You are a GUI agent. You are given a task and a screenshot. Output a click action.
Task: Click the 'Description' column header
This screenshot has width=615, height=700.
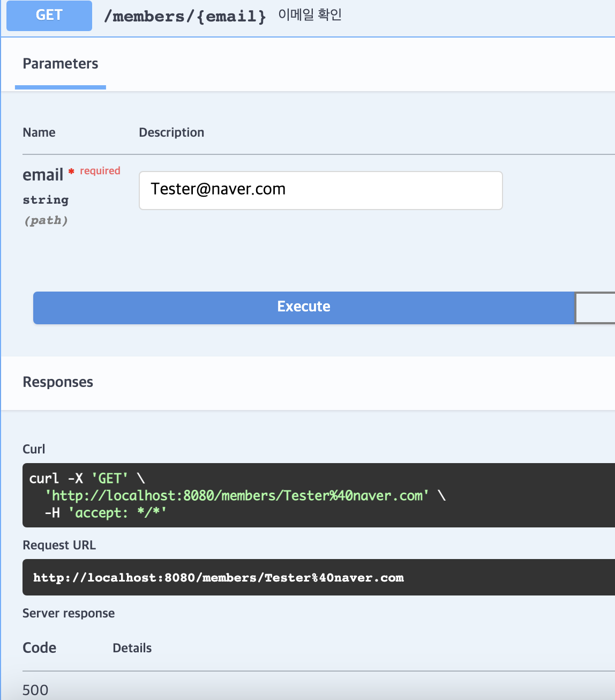171,132
